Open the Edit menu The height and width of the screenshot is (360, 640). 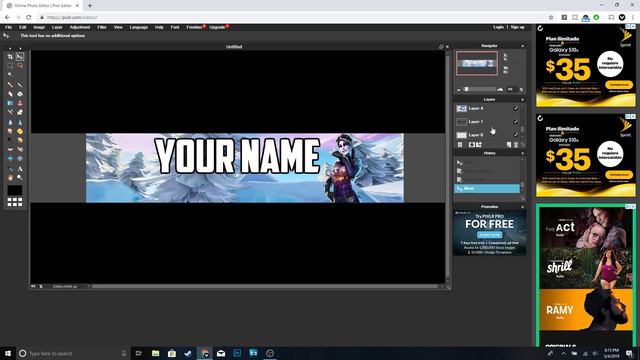[x=22, y=27]
